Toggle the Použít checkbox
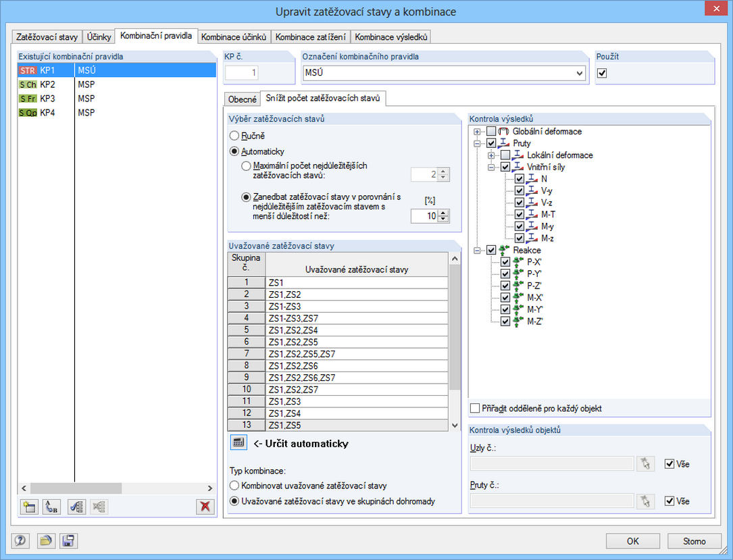 pos(602,73)
